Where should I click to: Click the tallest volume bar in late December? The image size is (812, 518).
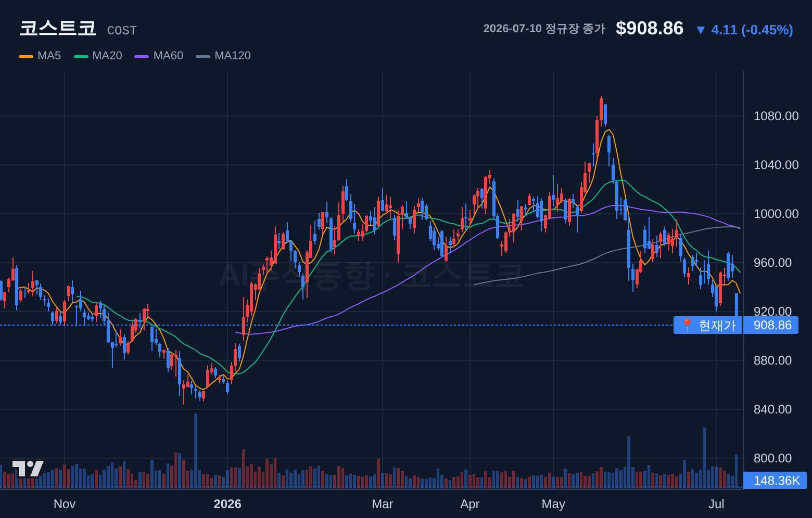pyautogui.click(x=196, y=451)
